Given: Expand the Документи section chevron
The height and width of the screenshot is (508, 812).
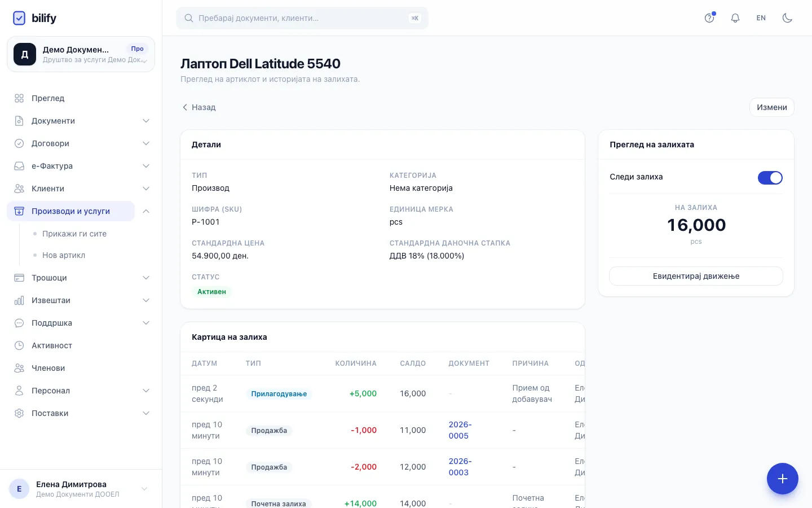Looking at the screenshot, I should [x=146, y=121].
